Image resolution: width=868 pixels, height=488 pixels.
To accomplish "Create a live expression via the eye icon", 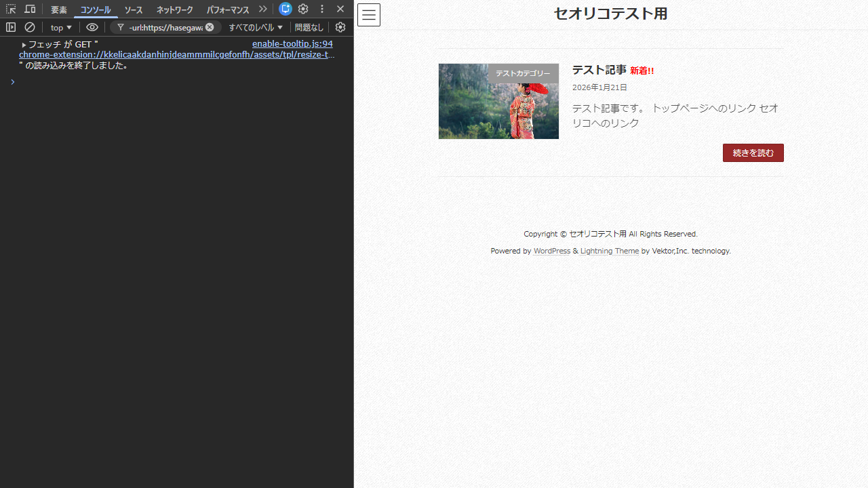I will pos(92,27).
